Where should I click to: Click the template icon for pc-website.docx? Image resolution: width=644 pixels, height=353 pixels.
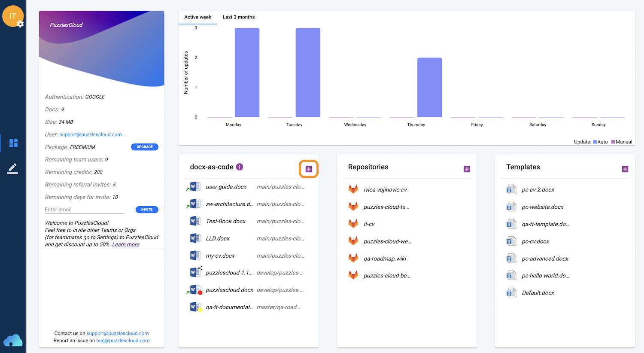click(x=511, y=207)
